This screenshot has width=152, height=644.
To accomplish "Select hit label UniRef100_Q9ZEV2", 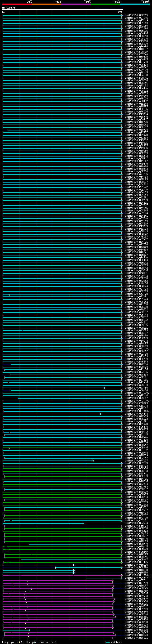I will pyautogui.click(x=137, y=505).
